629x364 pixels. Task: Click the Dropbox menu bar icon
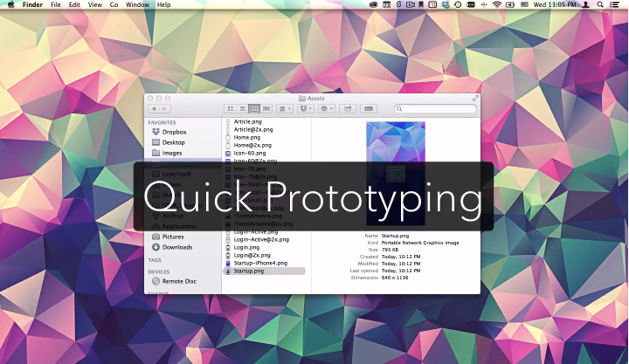(446, 5)
